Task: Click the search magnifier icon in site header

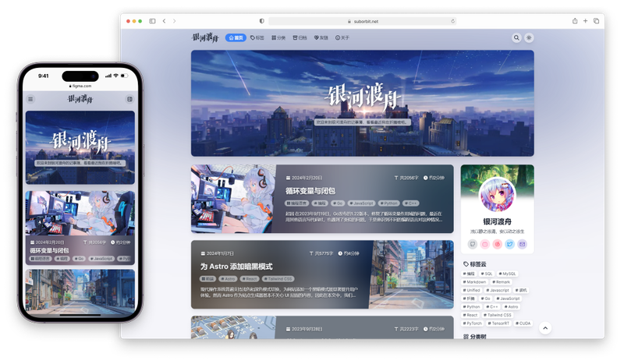Action: tap(516, 37)
